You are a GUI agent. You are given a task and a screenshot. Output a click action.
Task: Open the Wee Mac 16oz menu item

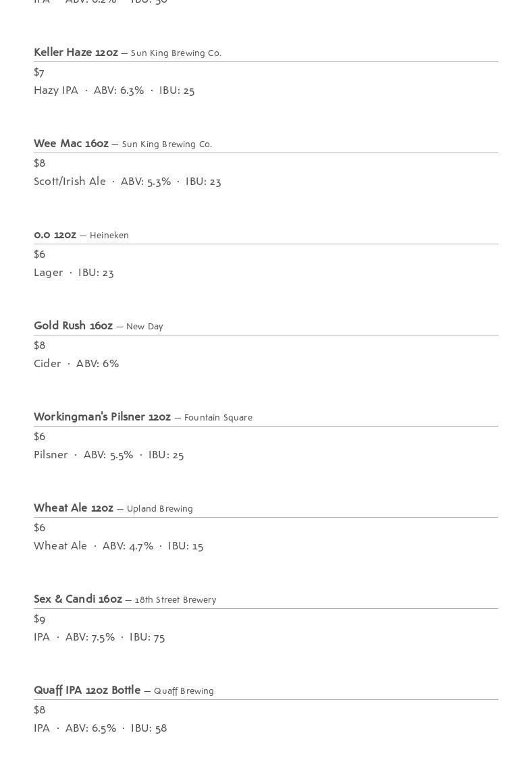tap(72, 144)
